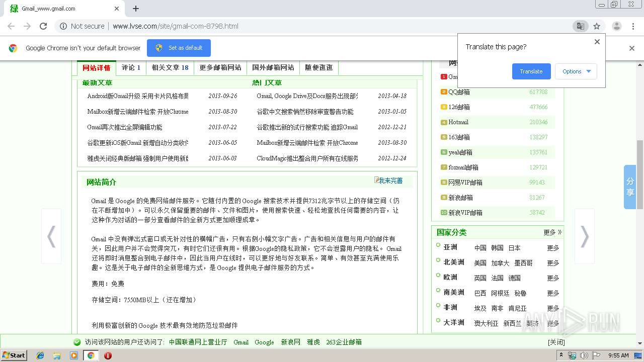Viewport: 644px width, 362px height.
Task: Open the Windows Start menu
Action: pyautogui.click(x=14, y=355)
